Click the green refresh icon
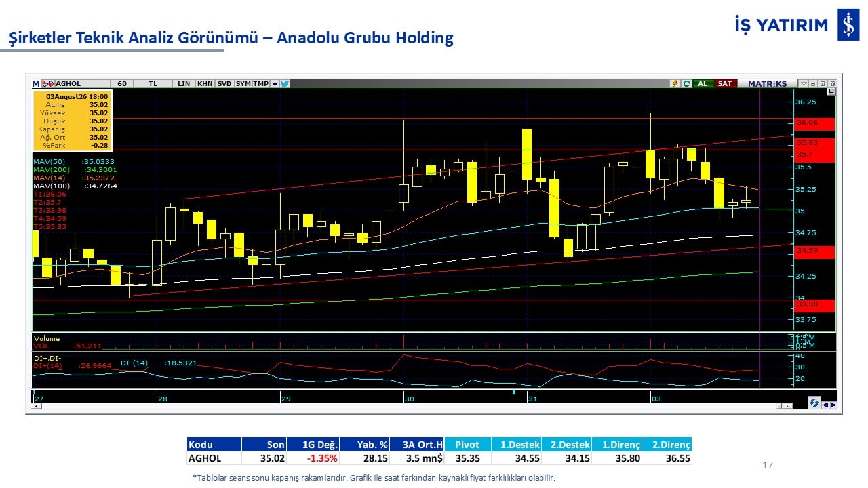868x488 pixels. pos(686,84)
